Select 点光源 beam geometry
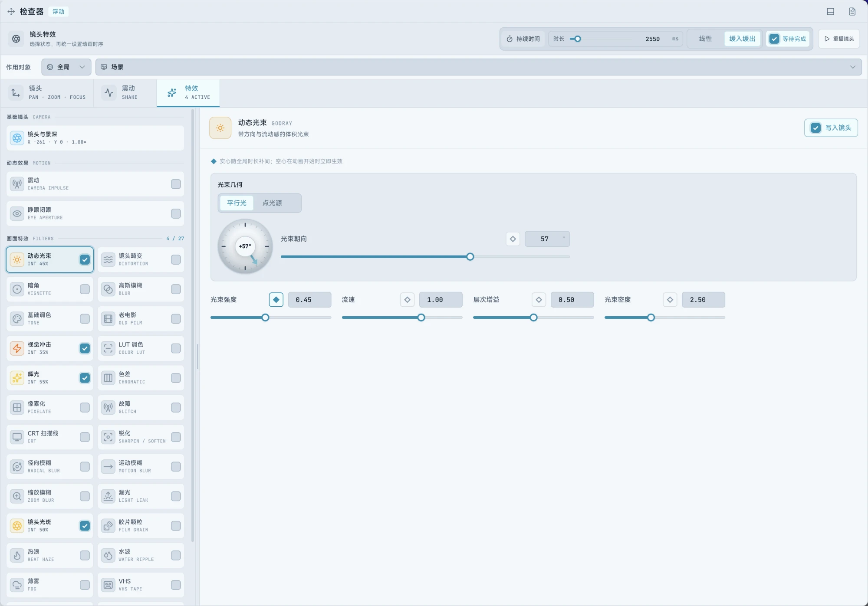The width and height of the screenshot is (868, 606). (272, 203)
